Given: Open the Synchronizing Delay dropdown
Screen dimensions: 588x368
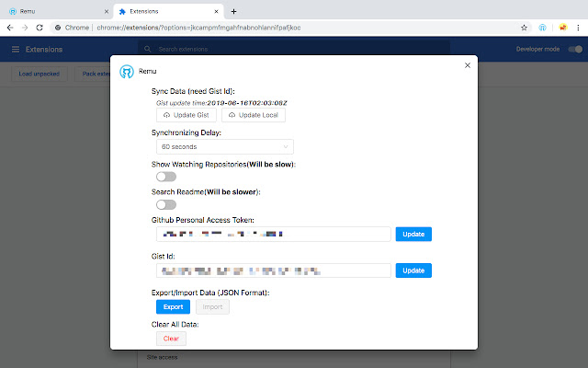Looking at the screenshot, I should 225,147.
